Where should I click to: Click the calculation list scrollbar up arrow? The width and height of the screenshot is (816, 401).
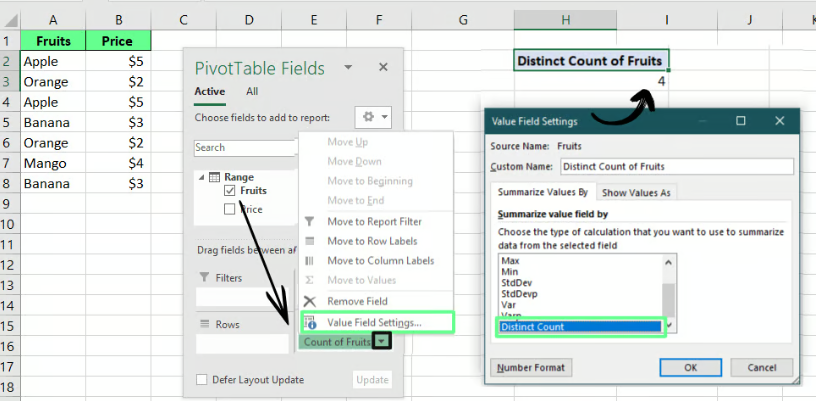669,262
